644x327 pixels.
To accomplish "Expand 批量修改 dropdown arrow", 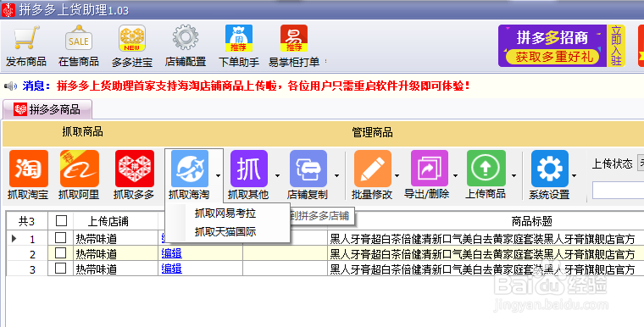I will pyautogui.click(x=397, y=176).
